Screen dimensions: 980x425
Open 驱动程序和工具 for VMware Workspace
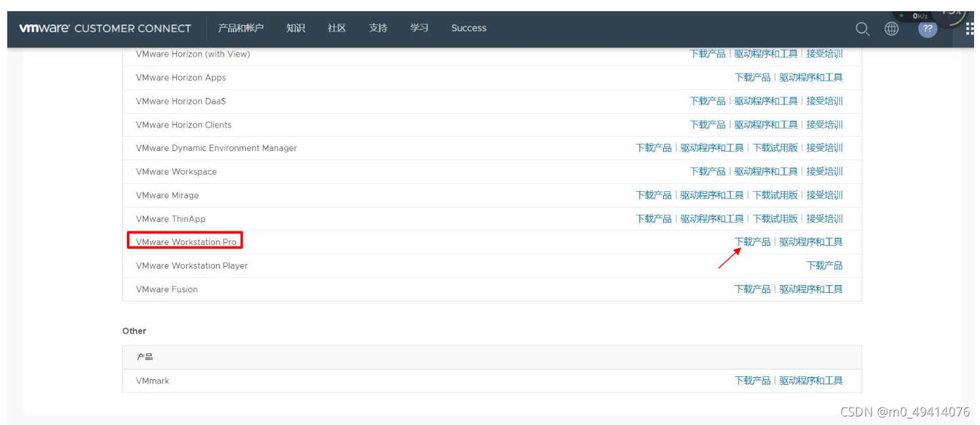click(766, 171)
